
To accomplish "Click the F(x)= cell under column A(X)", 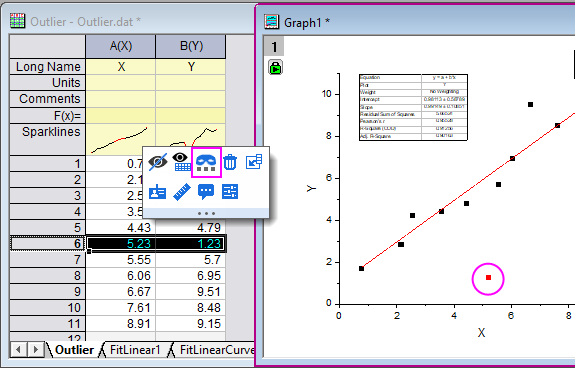I will pyautogui.click(x=121, y=115).
